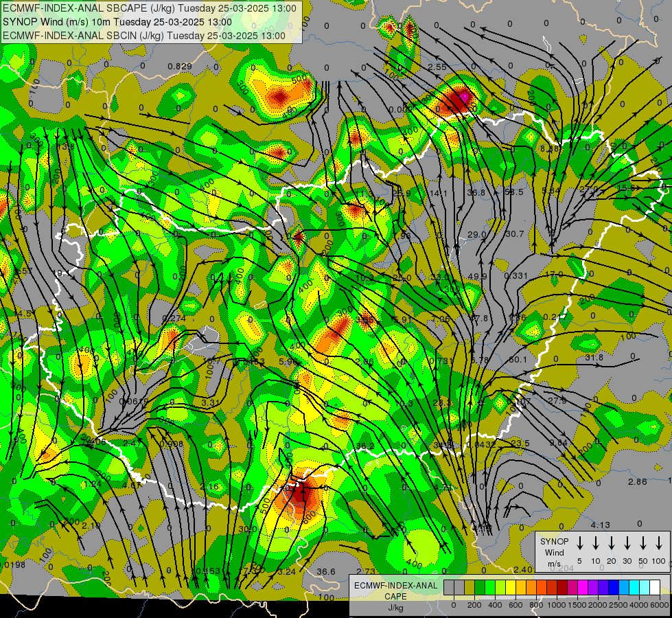The height and width of the screenshot is (618, 672).
Task: Click the arrow above 10 in wind legend
Action: click(x=595, y=543)
